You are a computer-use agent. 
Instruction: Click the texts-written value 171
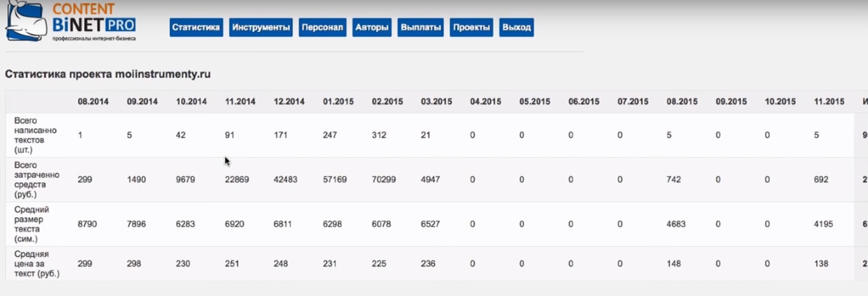pyautogui.click(x=281, y=135)
